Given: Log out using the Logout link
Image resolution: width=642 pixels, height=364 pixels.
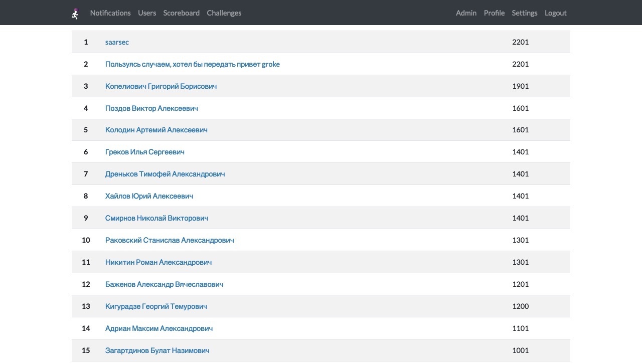Looking at the screenshot, I should [x=556, y=13].
